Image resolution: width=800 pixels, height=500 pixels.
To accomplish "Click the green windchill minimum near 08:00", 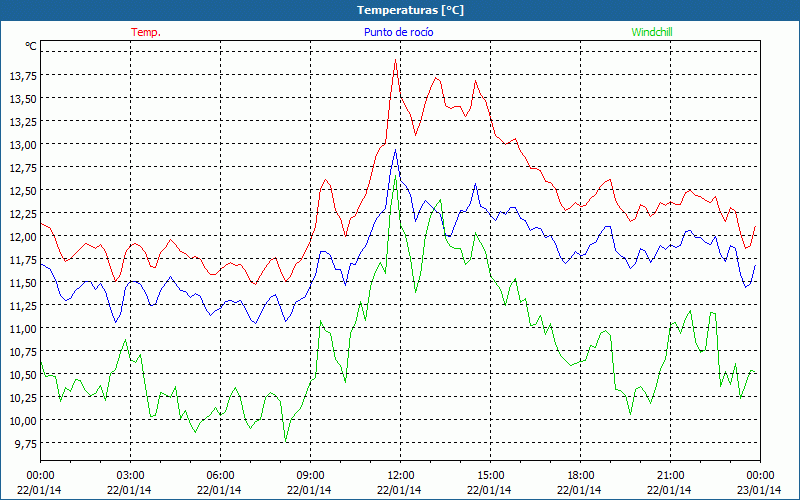I will 286,441.
